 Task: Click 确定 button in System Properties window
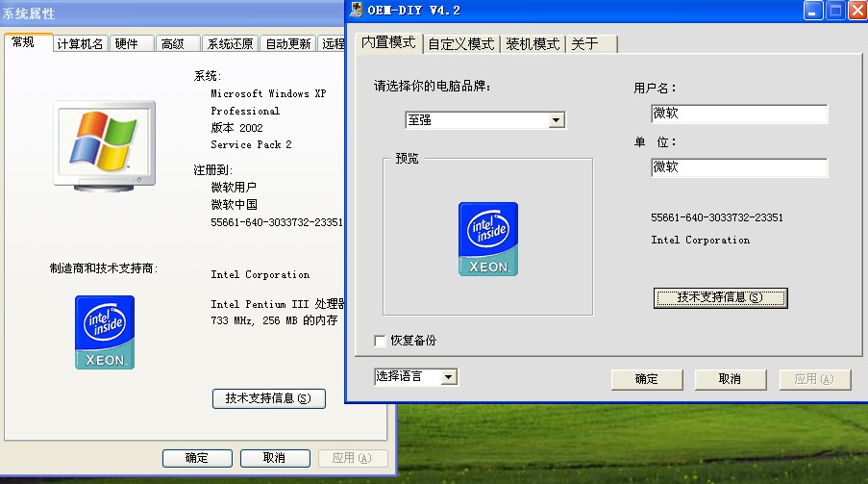197,458
